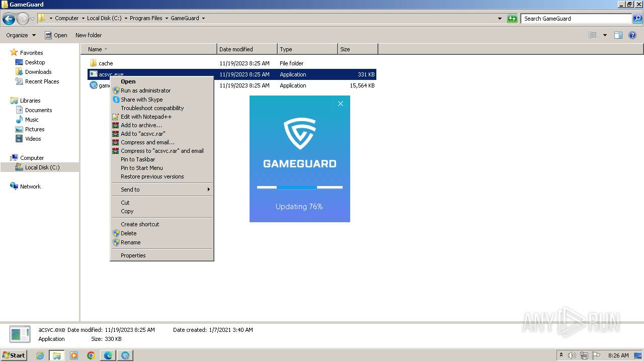This screenshot has height=362, width=644.
Task: Click the acsvc.exe file icon
Action: click(93, 74)
